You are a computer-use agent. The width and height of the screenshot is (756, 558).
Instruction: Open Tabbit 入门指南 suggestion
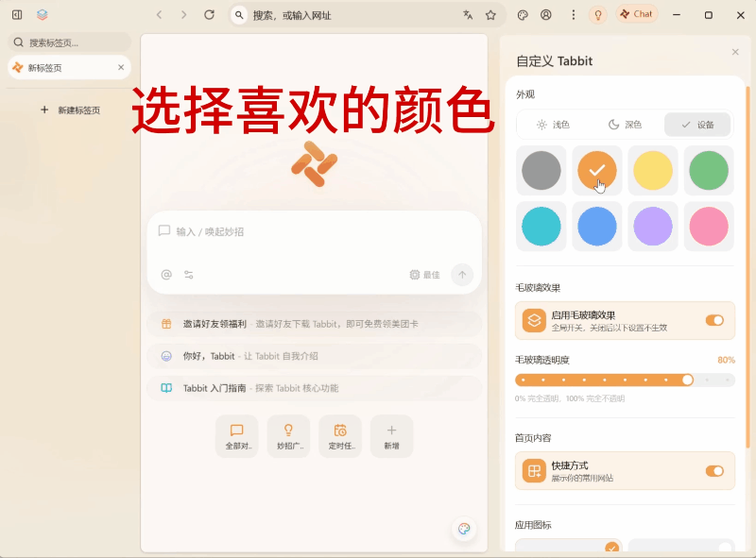click(315, 388)
